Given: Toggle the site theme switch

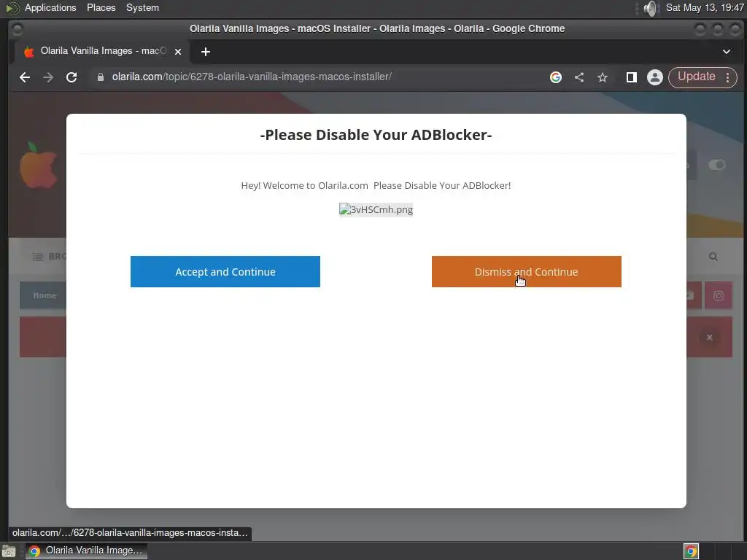Looking at the screenshot, I should pyautogui.click(x=717, y=165).
